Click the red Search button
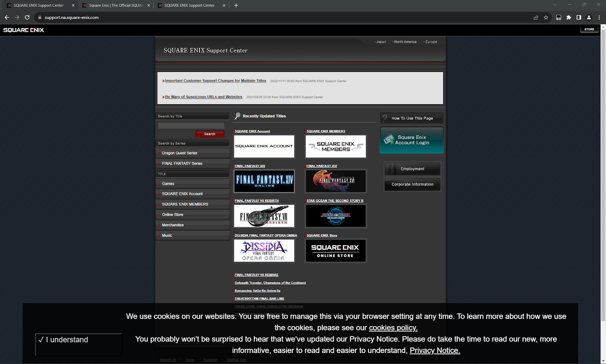 click(209, 134)
